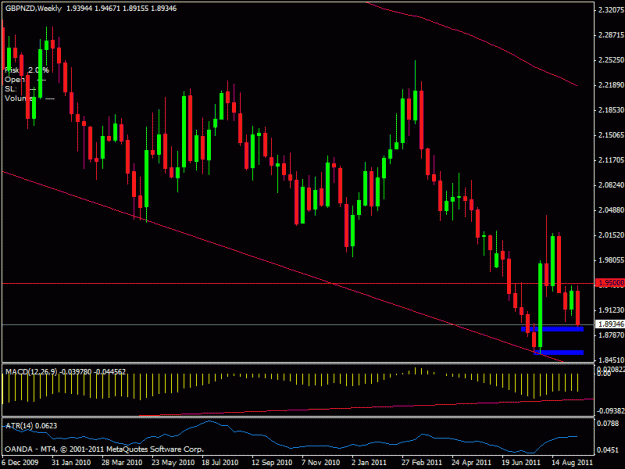Viewport: 625px width, 469px height.
Task: Click the 2 Jan 2011 date label
Action: tap(369, 463)
